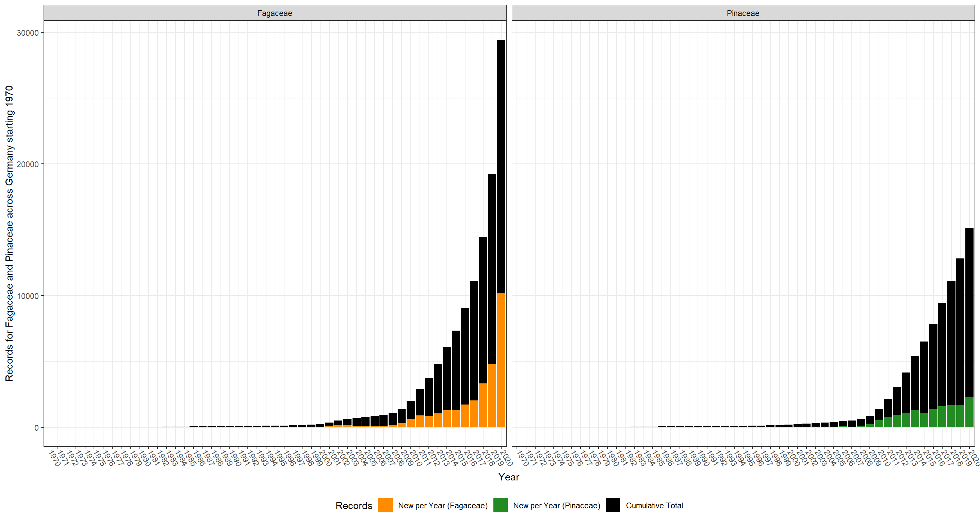Screen dimensions: 980x523
Task: Click the 20000 y-axis tick label
Action: pyautogui.click(x=27, y=164)
